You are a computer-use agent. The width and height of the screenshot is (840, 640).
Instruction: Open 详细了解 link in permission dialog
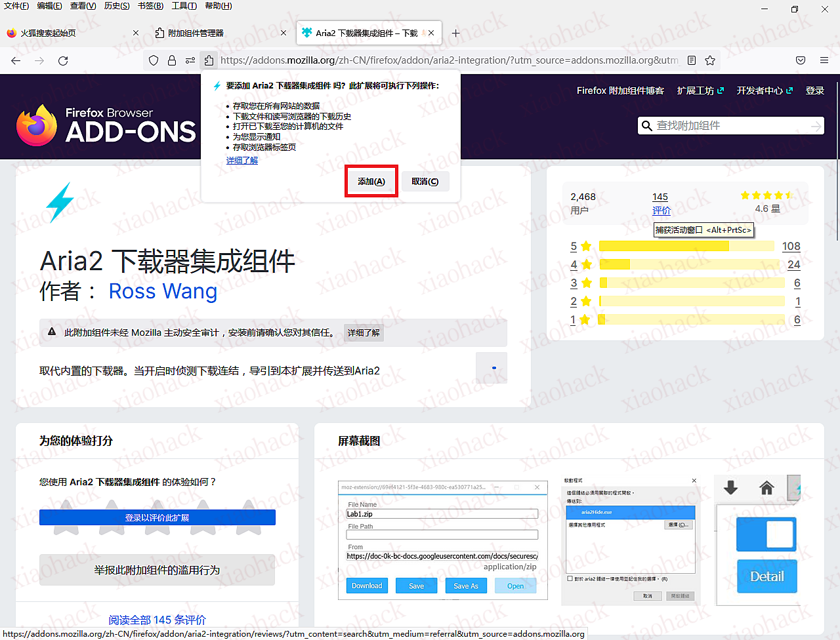pyautogui.click(x=242, y=161)
